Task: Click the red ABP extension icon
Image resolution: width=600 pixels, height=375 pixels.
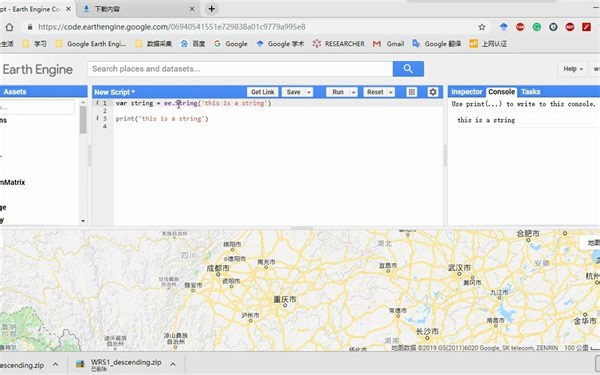Action: click(x=570, y=27)
